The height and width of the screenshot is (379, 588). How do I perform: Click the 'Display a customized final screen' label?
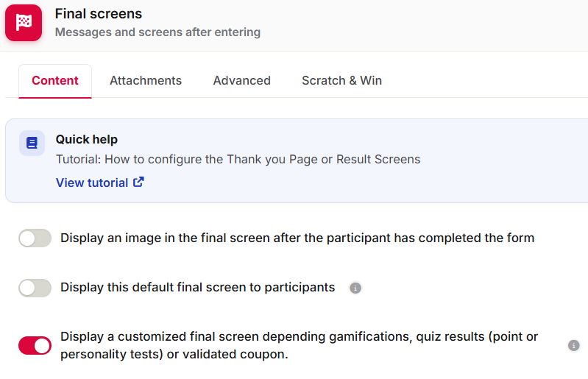[299, 345]
